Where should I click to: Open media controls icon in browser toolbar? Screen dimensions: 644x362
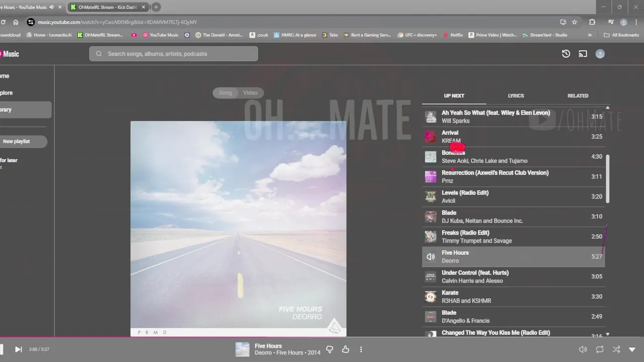tap(611, 22)
